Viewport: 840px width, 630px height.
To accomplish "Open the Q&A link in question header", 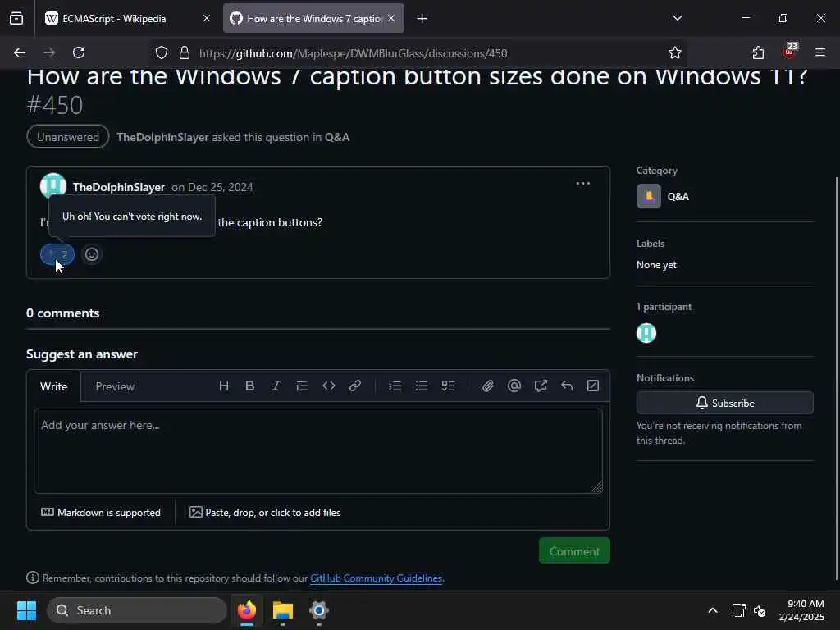I will click(x=337, y=137).
